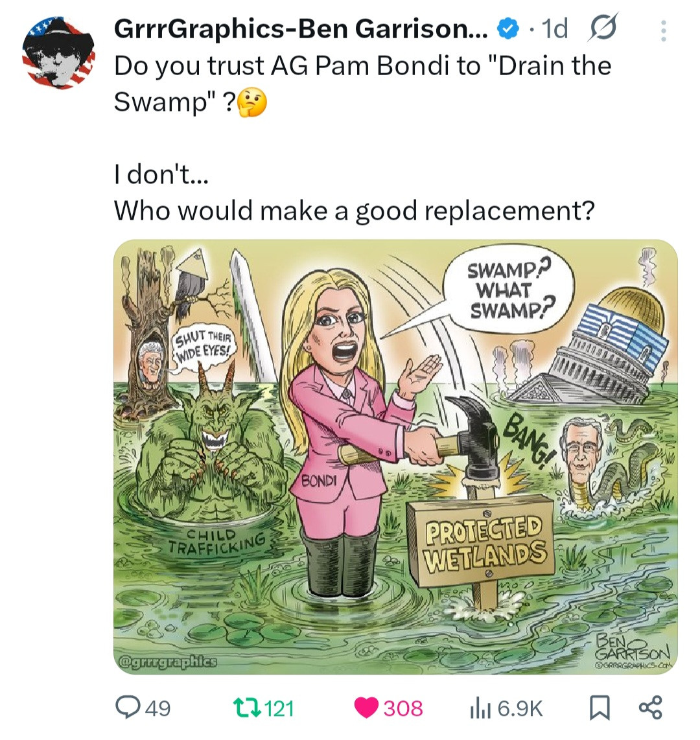Click "Who would make a good replacement?" text

pos(355,211)
